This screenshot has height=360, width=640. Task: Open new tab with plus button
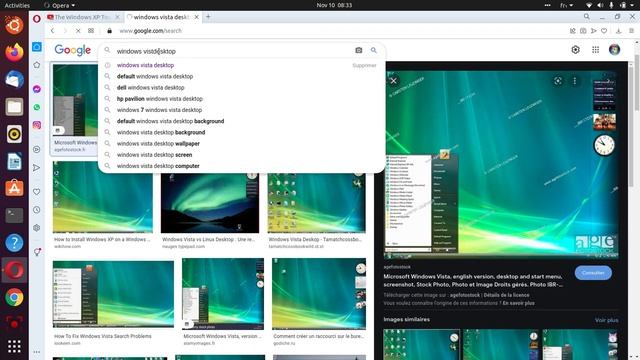point(208,17)
